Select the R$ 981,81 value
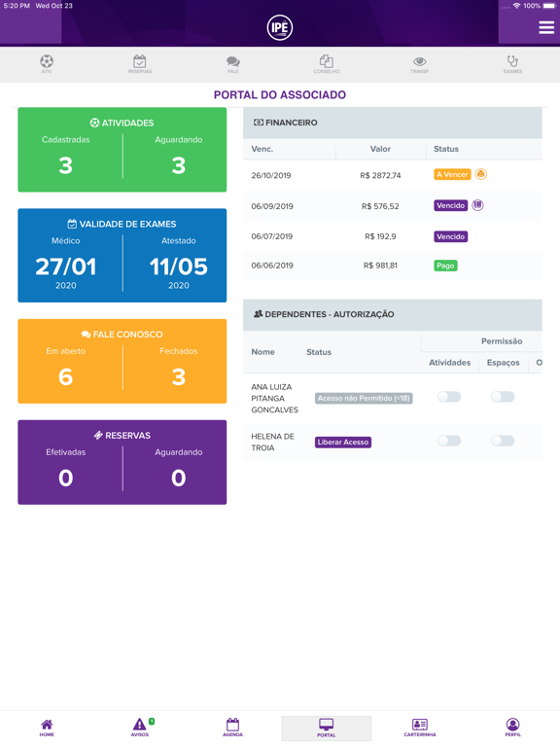560x747 pixels. pyautogui.click(x=380, y=266)
